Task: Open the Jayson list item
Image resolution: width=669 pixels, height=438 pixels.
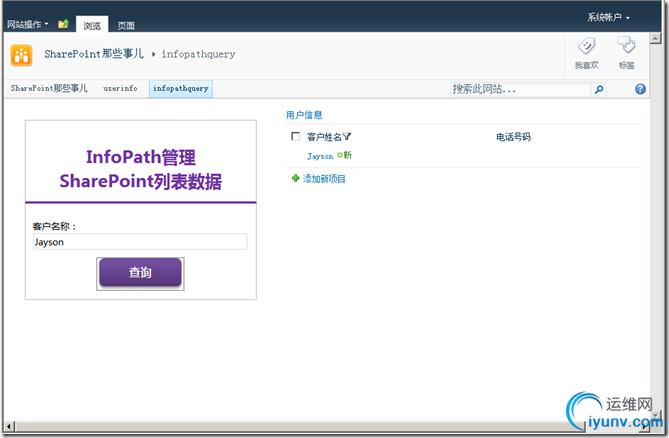Action: [x=320, y=156]
